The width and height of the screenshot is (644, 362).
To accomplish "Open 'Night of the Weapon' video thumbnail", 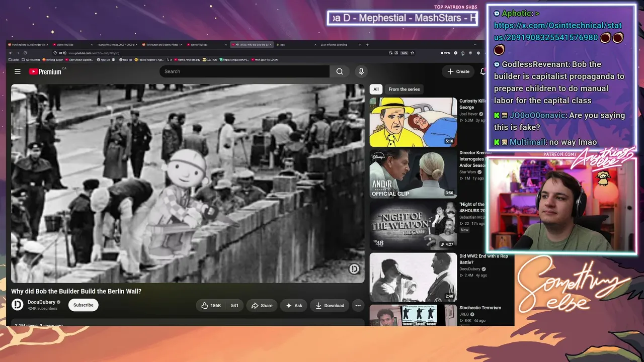I will [413, 226].
